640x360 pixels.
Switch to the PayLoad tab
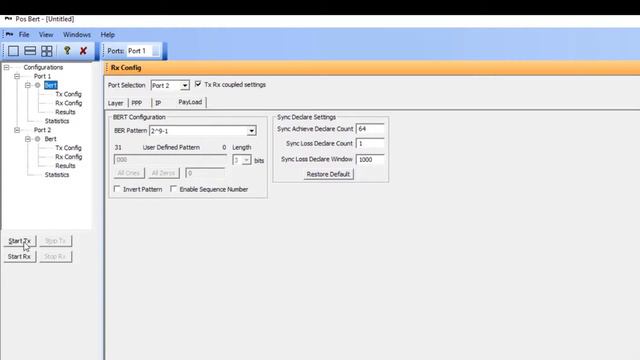pos(190,102)
